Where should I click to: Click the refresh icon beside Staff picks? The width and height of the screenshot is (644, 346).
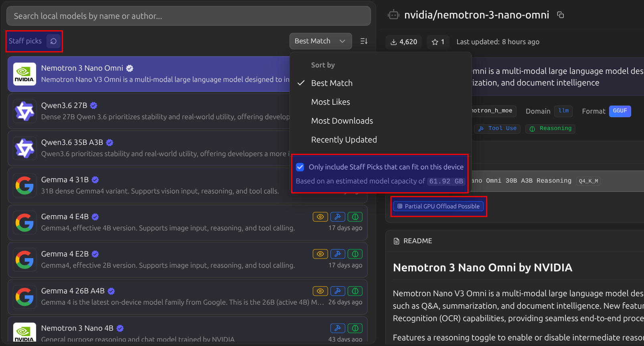coord(53,41)
